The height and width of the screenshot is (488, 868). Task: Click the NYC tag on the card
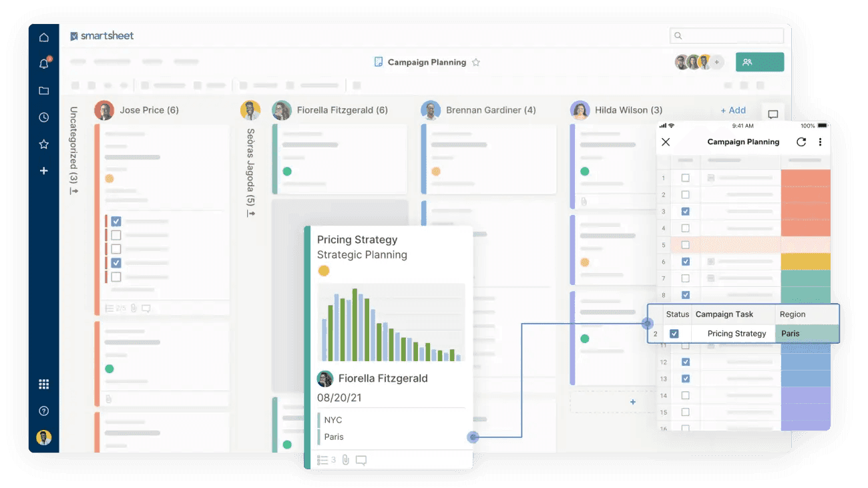pyautogui.click(x=333, y=420)
